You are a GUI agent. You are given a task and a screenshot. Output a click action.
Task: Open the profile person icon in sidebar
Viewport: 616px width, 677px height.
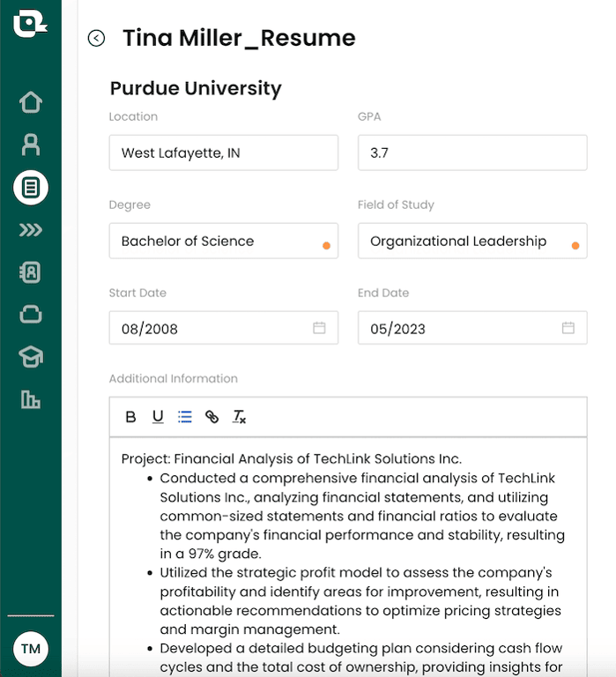pyautogui.click(x=31, y=145)
